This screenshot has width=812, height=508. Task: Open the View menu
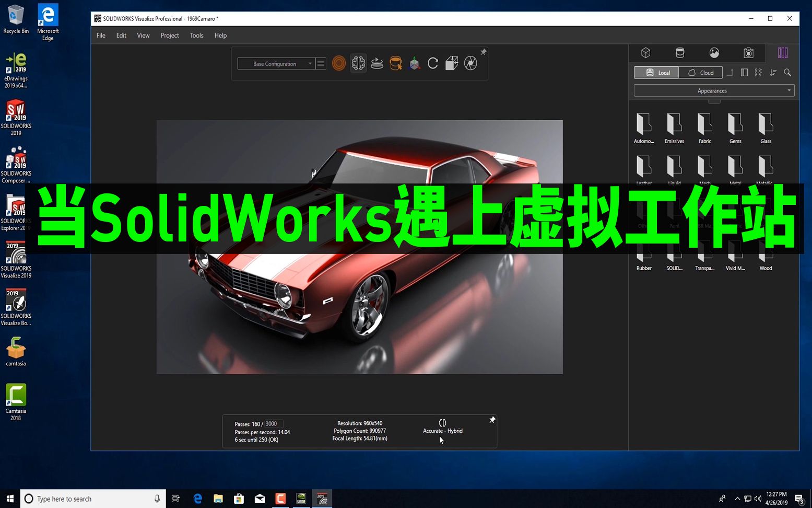coord(143,36)
